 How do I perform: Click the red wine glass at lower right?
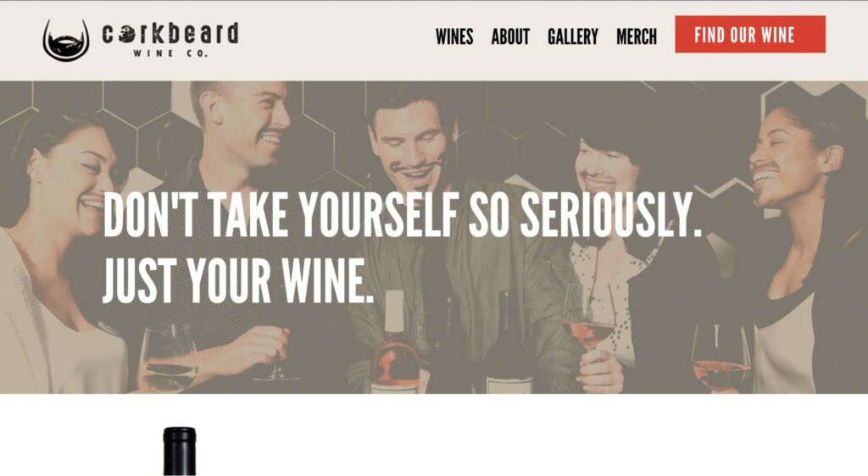coord(721,357)
